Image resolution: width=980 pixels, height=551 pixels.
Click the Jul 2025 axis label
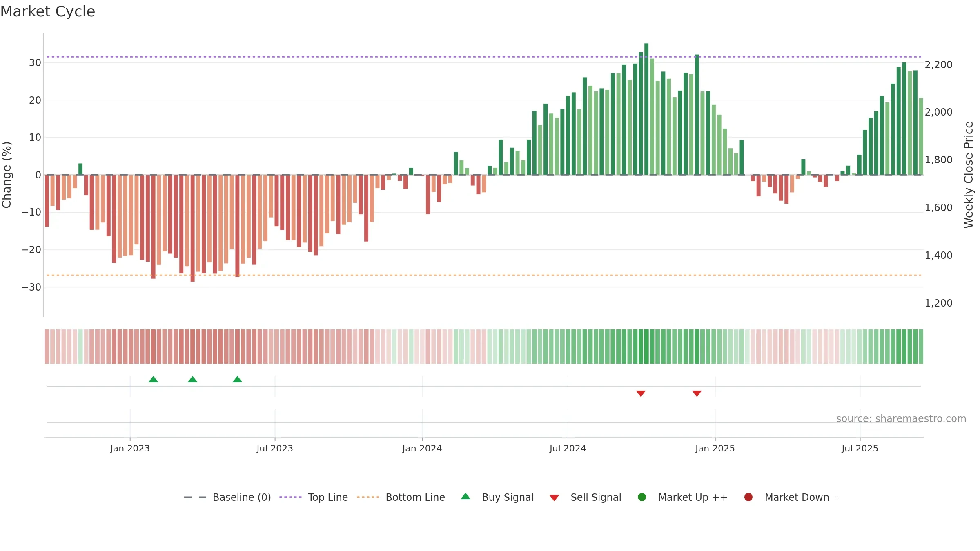pyautogui.click(x=860, y=449)
